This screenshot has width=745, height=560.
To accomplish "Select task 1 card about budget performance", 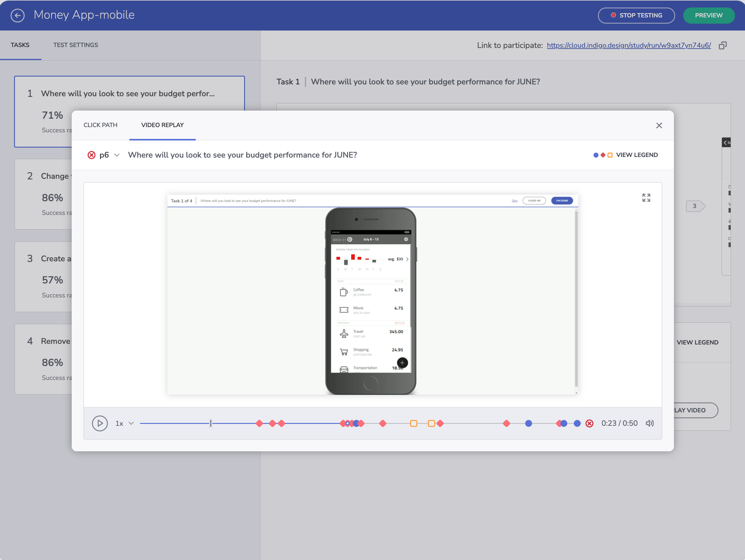I will [x=129, y=112].
